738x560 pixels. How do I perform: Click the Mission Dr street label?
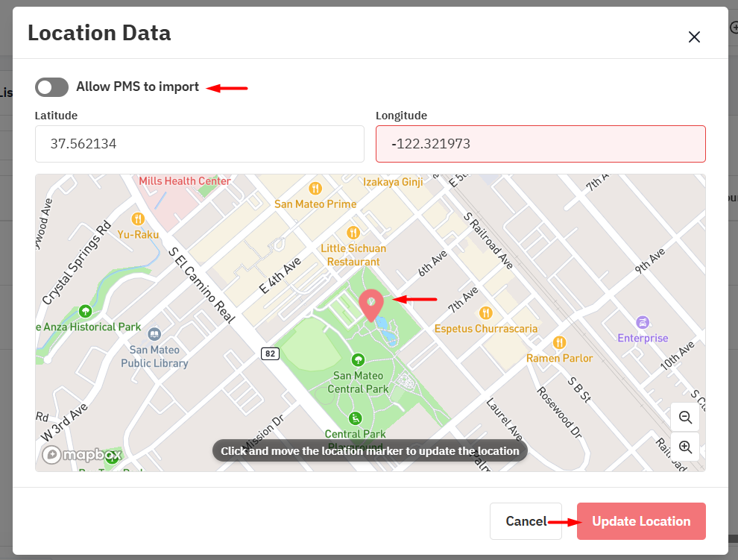[x=262, y=432]
